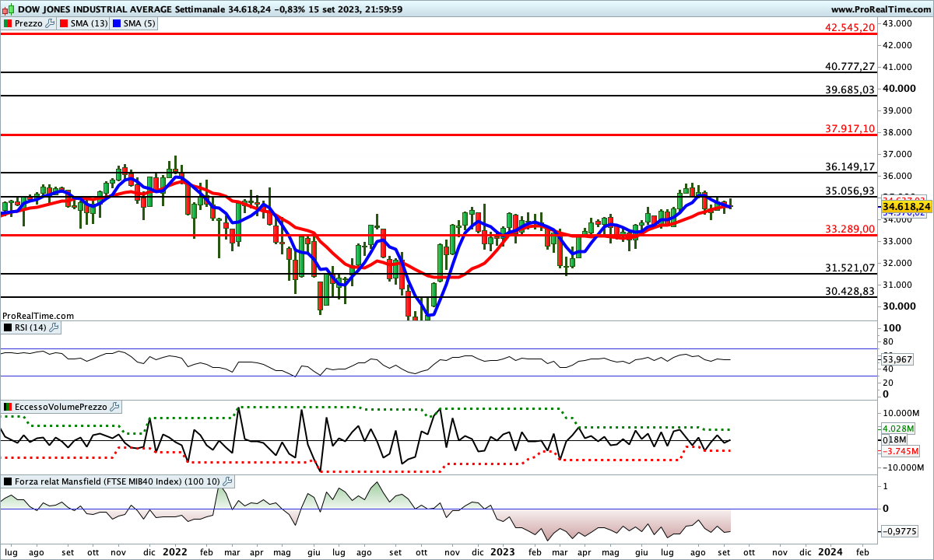
Task: Open www.ProRealTime.com link at top right
Action: tap(880, 9)
